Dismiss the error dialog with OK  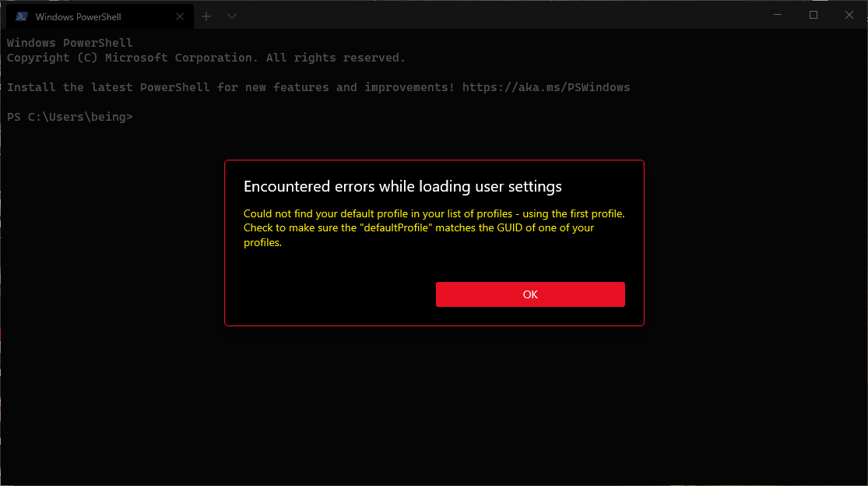(530, 294)
